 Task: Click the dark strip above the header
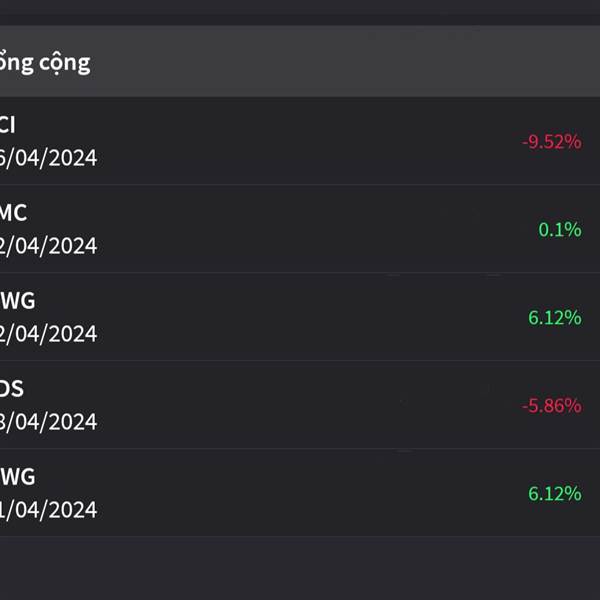click(x=300, y=12)
